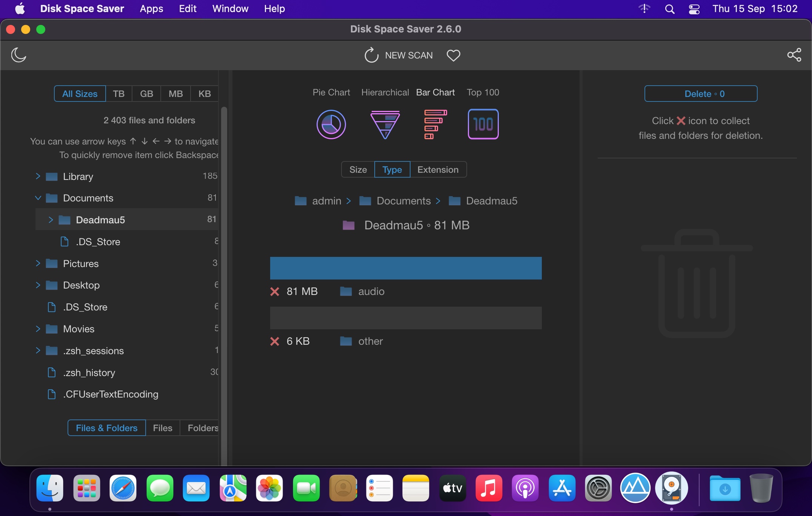Click the NEW SCAN button

(x=399, y=55)
